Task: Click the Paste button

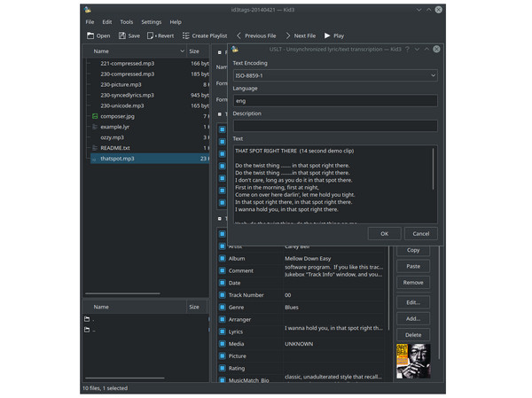Action: (x=413, y=266)
